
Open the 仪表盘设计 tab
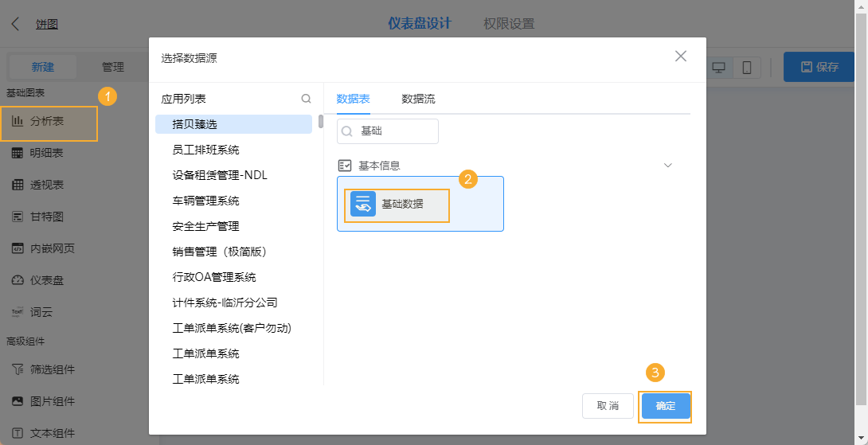pos(420,23)
